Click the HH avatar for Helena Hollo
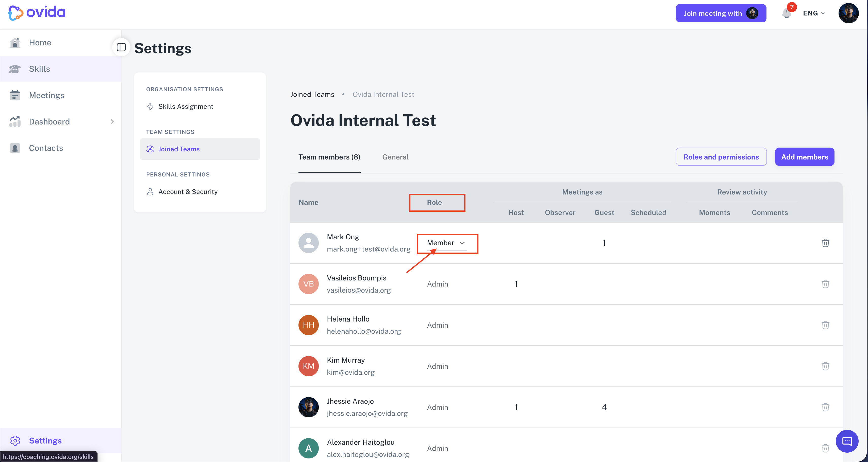Image resolution: width=868 pixels, height=462 pixels. 308,325
